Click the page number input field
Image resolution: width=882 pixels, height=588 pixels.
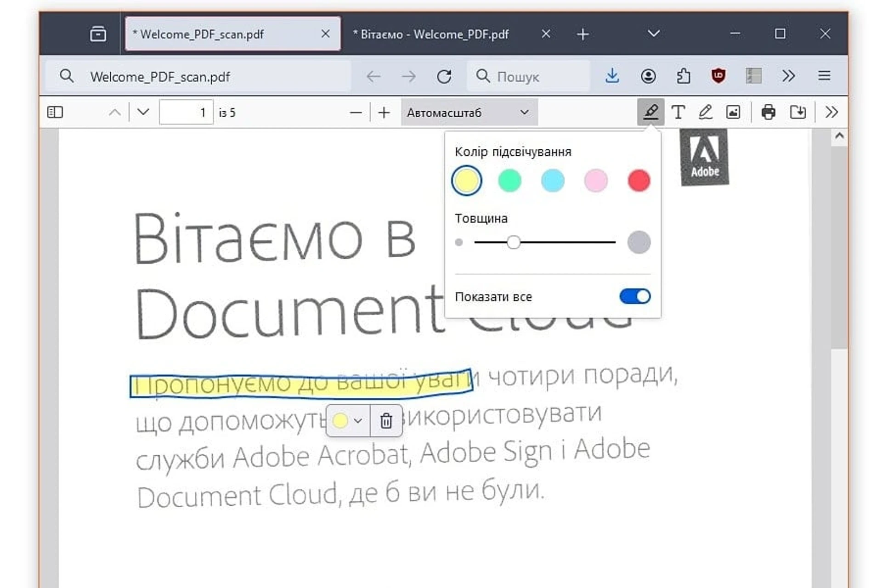(x=186, y=112)
